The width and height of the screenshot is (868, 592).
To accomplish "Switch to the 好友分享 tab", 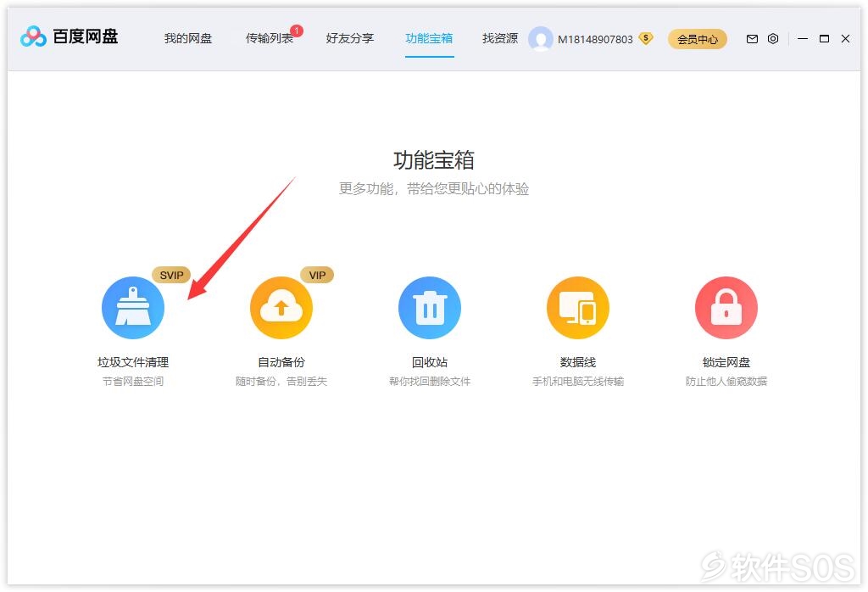I will (x=350, y=38).
